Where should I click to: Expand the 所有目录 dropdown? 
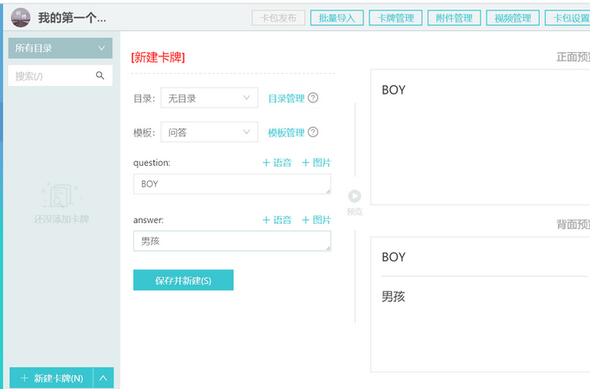point(60,48)
